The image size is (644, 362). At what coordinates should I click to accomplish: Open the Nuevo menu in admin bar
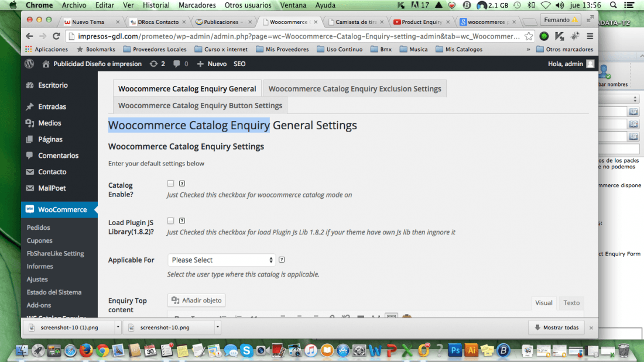tap(212, 64)
